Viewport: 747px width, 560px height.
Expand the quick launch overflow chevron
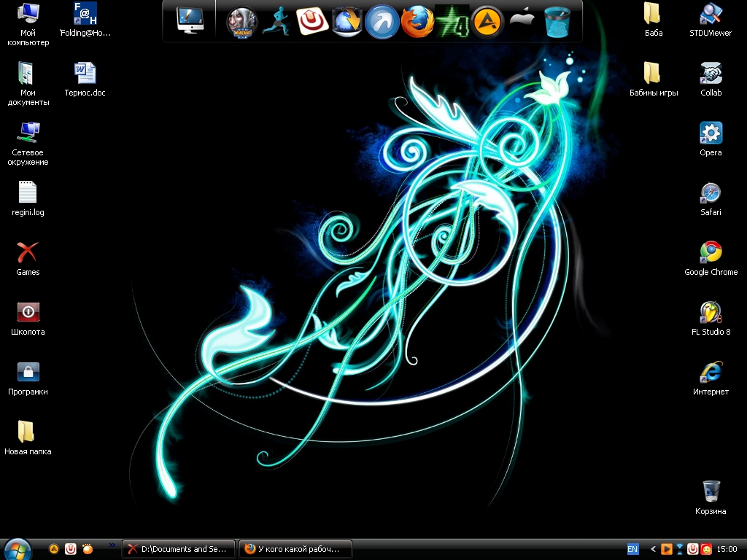coord(112,545)
